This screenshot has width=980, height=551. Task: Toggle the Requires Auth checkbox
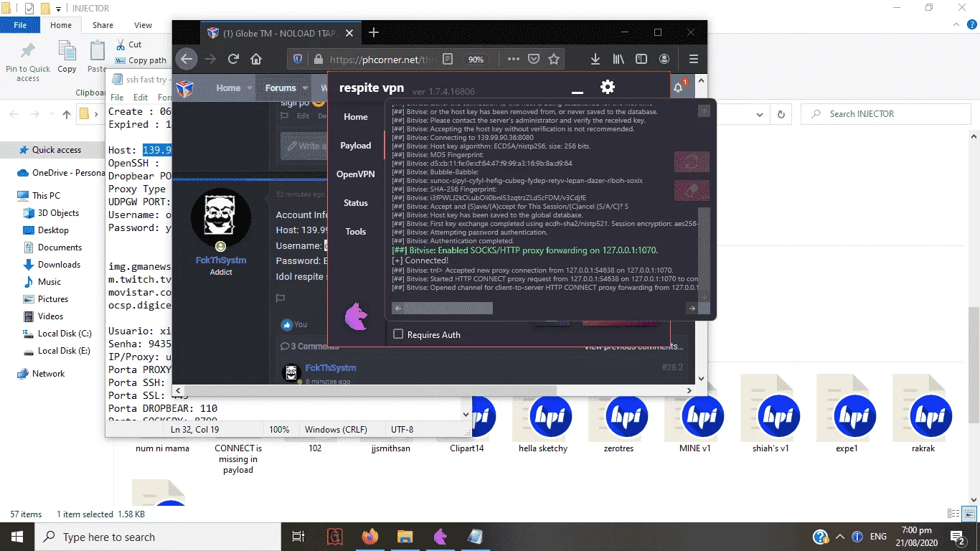[398, 334]
